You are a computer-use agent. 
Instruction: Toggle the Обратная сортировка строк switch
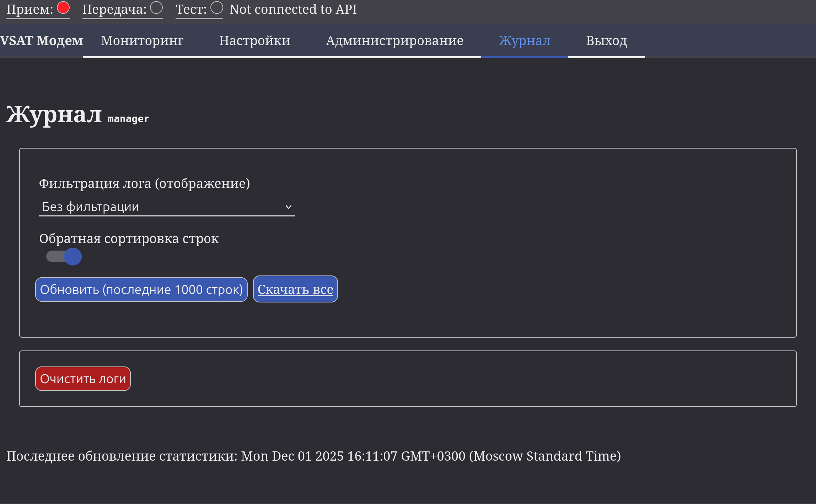[x=64, y=256]
